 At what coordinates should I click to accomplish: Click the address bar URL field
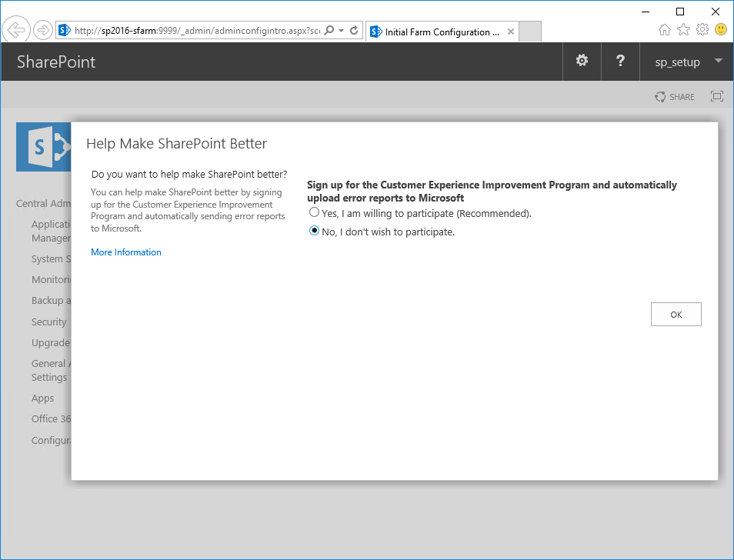tap(197, 31)
